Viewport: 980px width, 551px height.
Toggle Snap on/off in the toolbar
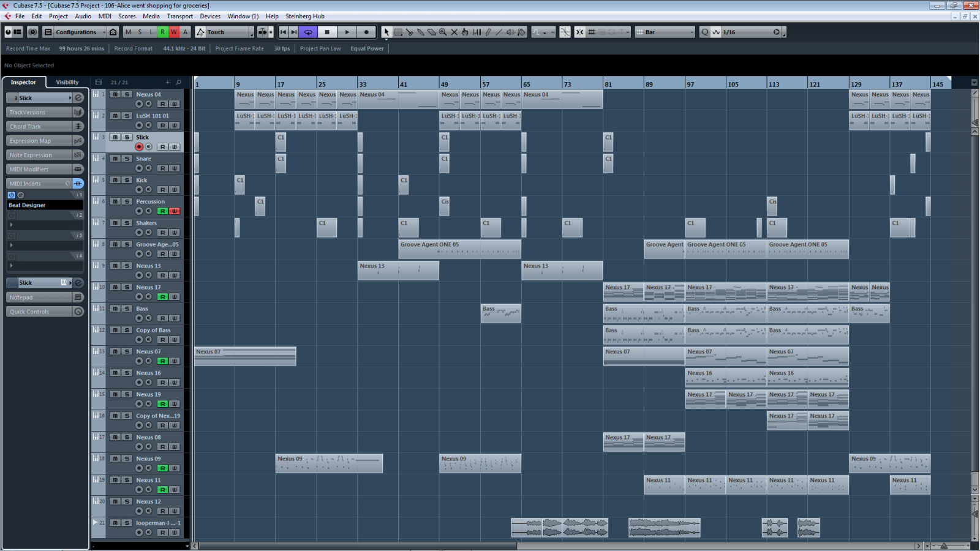click(x=579, y=32)
